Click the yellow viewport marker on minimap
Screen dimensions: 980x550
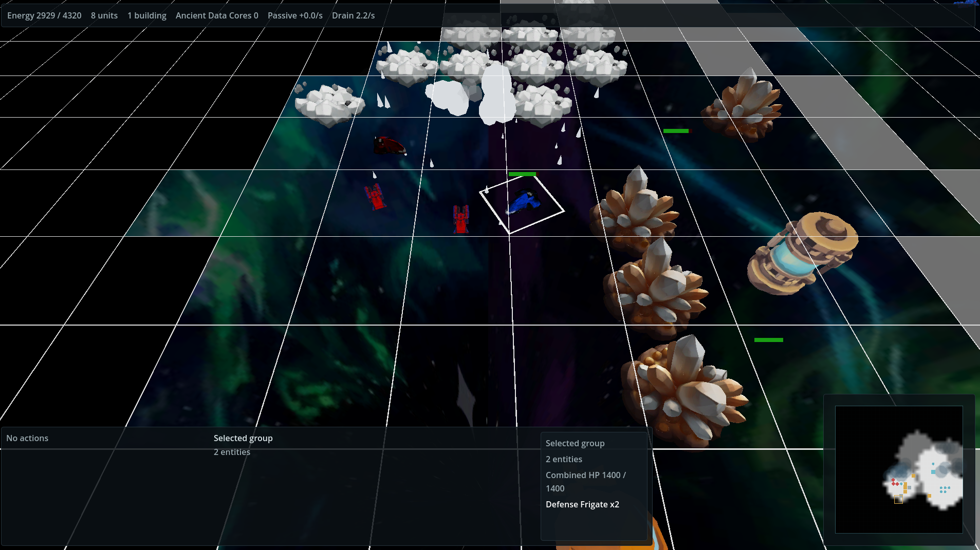pyautogui.click(x=898, y=499)
